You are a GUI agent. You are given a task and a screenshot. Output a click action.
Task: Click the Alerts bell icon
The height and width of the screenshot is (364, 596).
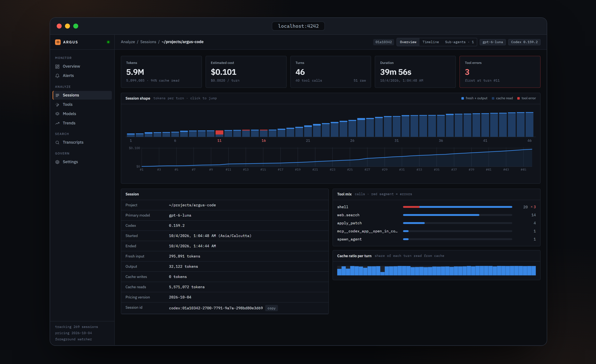(57, 76)
